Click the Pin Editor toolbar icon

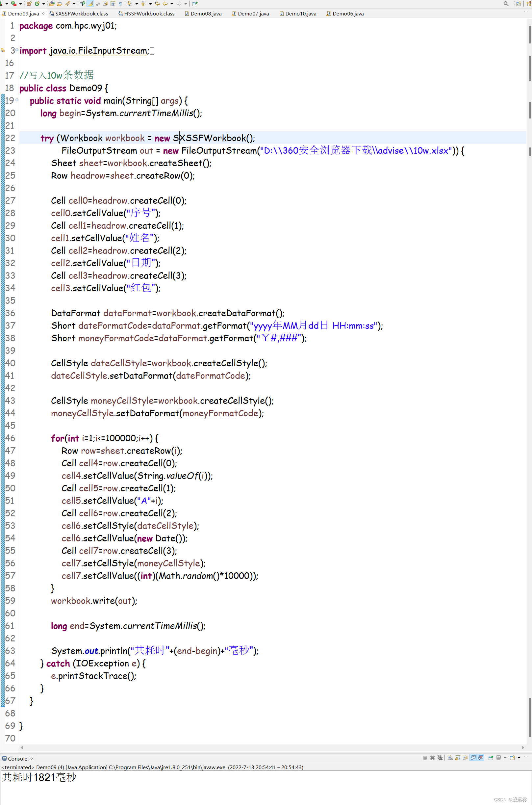(195, 4)
